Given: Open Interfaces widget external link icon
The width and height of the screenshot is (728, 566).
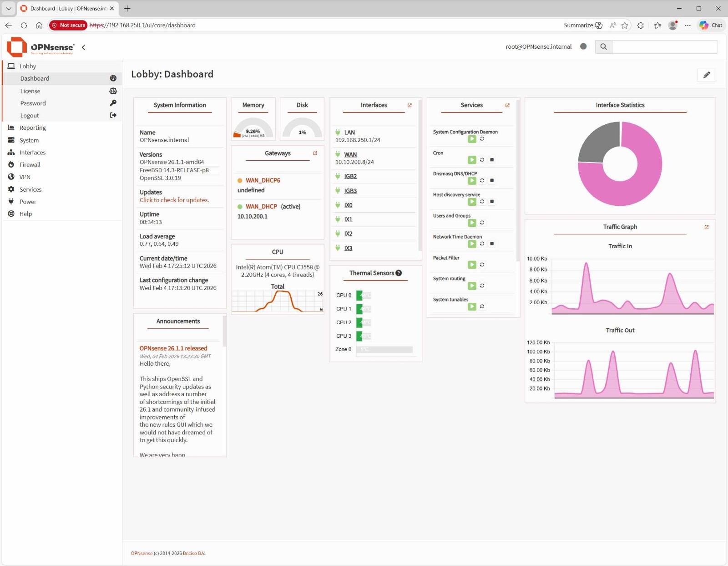Looking at the screenshot, I should tap(409, 105).
